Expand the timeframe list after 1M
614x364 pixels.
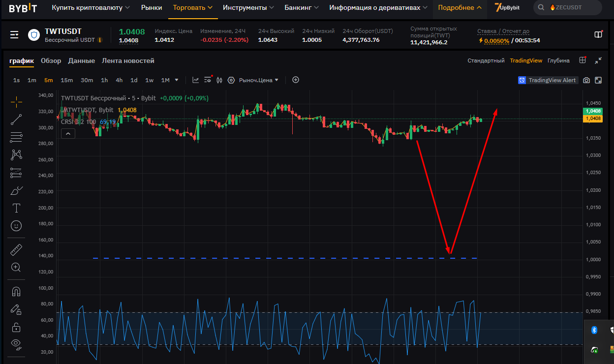tap(177, 80)
